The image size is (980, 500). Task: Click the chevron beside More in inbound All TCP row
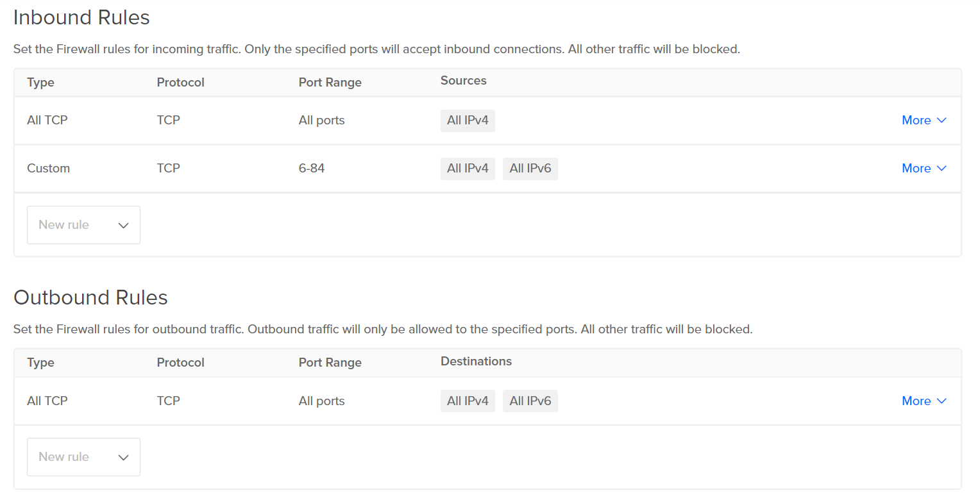942,121
